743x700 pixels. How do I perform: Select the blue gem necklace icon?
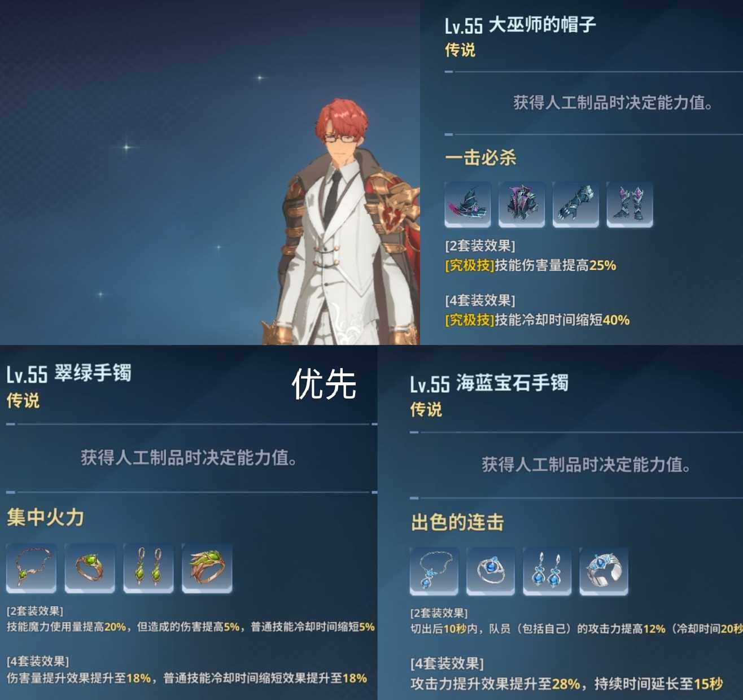[434, 571]
